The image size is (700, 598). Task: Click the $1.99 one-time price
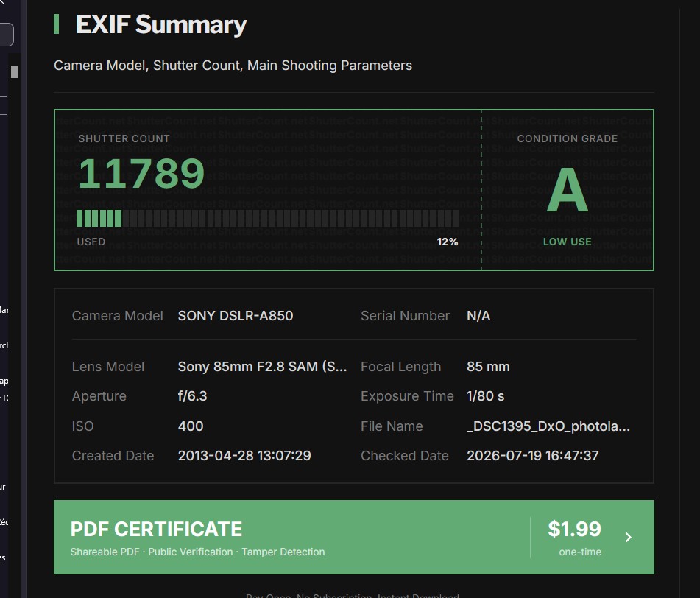[x=575, y=530]
